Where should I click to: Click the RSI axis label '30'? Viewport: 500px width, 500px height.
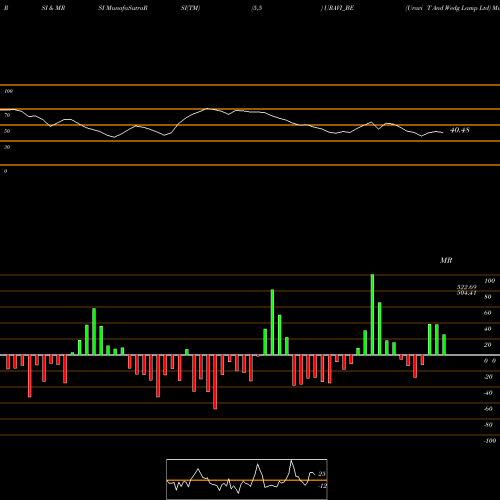coord(7,147)
